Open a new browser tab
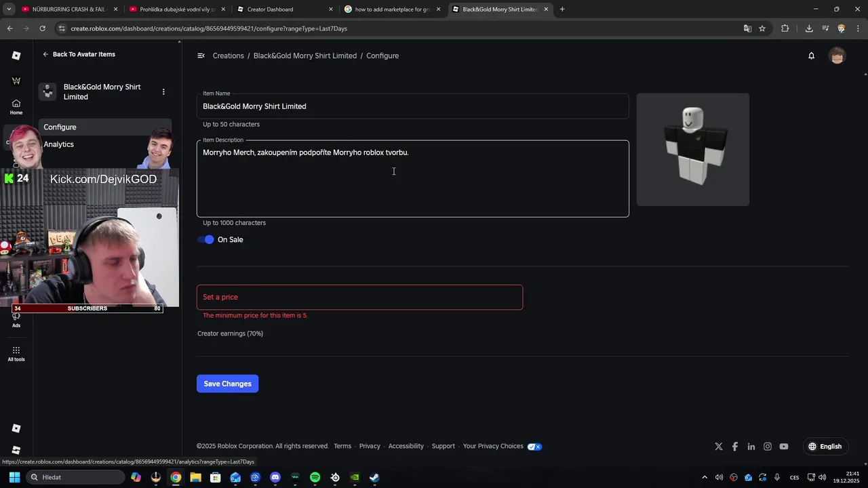The width and height of the screenshot is (868, 488). click(x=562, y=9)
